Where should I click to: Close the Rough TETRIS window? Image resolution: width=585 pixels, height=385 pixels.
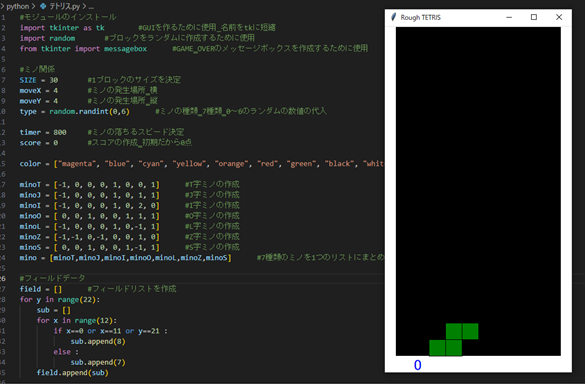click(559, 17)
